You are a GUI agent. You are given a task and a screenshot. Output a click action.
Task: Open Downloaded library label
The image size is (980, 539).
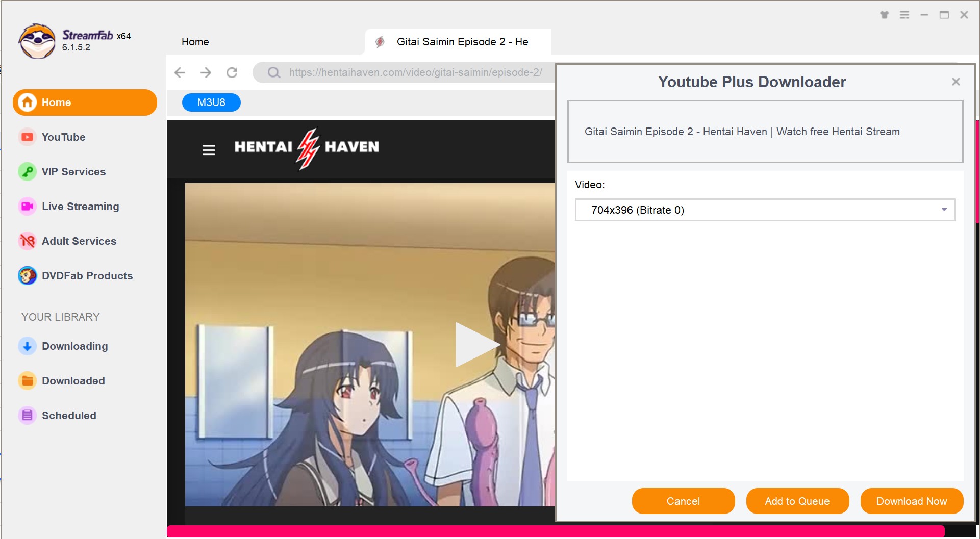73,381
